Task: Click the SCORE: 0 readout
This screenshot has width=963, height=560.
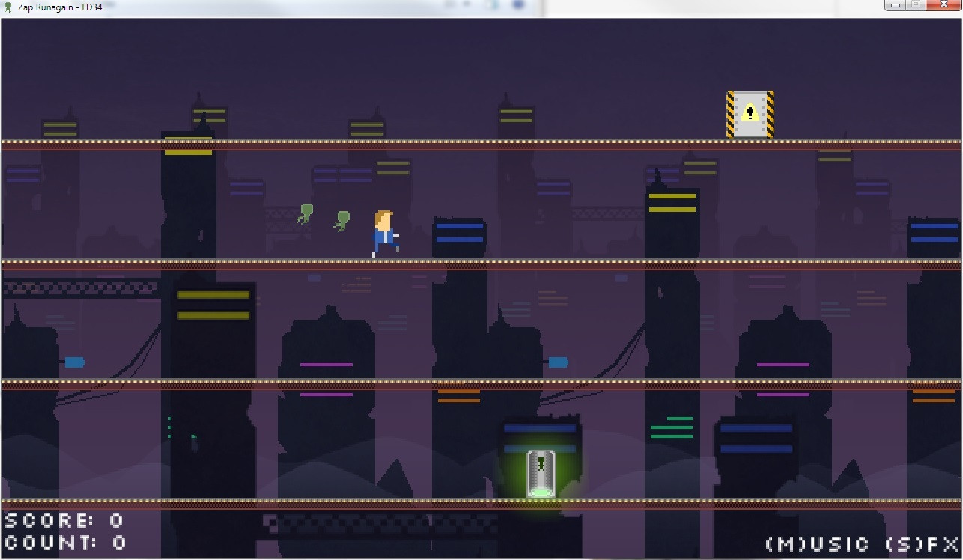Action: point(64,520)
